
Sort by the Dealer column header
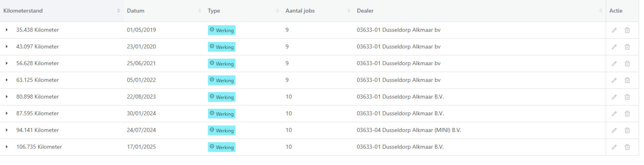point(600,11)
